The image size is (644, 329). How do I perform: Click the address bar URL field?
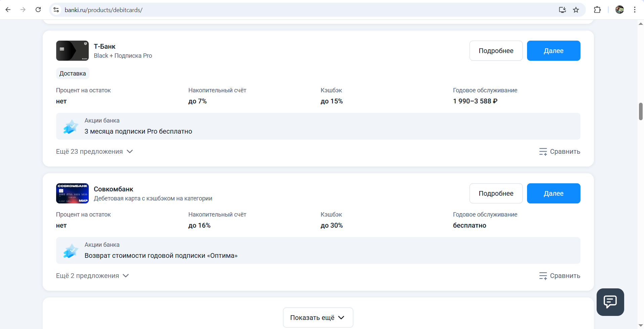(x=269, y=10)
